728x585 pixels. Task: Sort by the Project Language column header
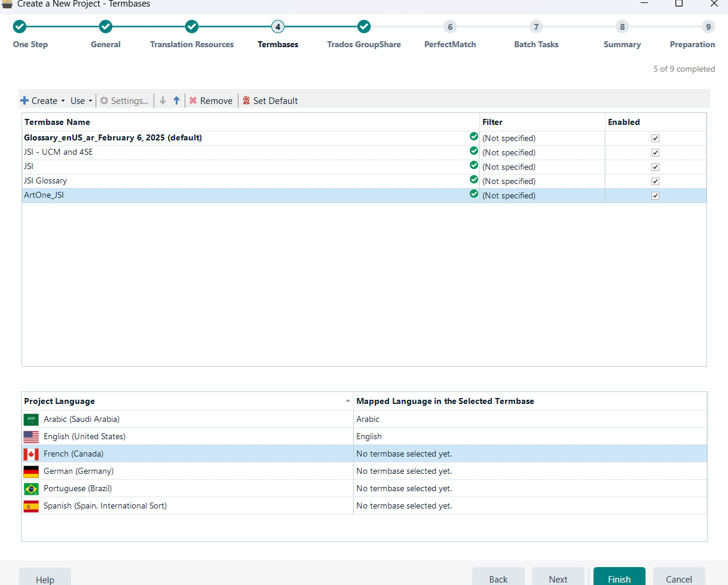point(187,401)
